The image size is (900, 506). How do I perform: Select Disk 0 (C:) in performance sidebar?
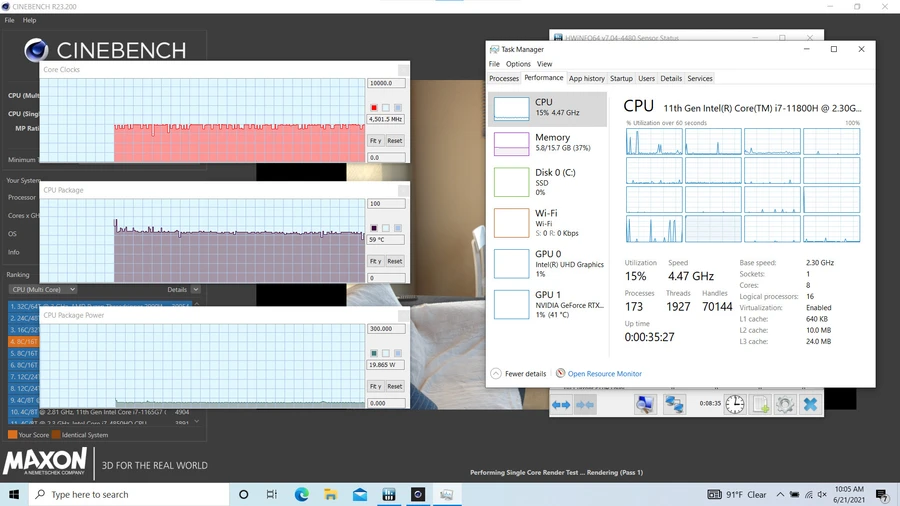click(547, 182)
